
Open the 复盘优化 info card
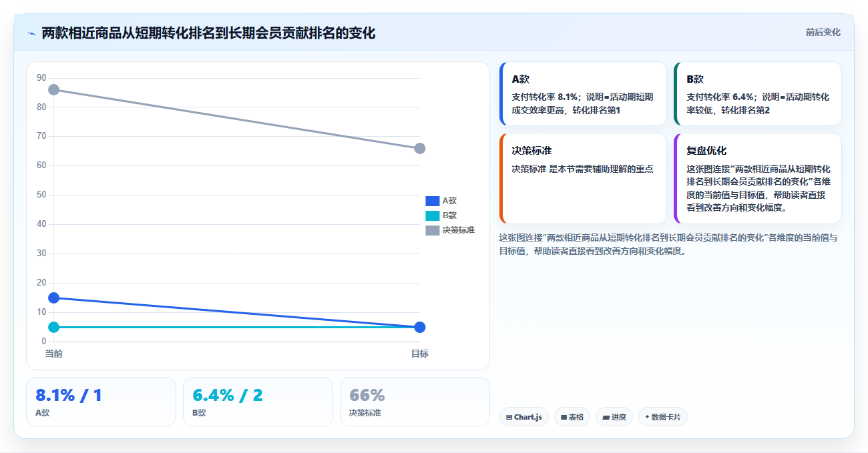[758, 179]
